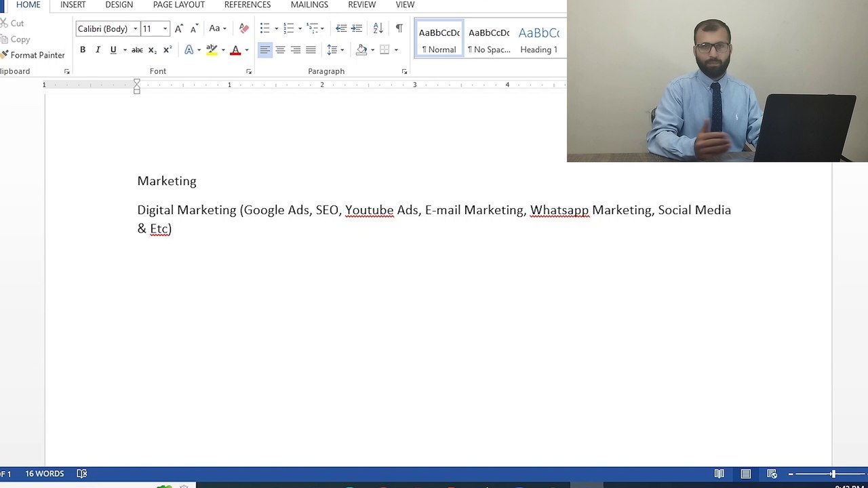Click the zoom out minus button
Viewport: 868px width, 488px height.
791,474
